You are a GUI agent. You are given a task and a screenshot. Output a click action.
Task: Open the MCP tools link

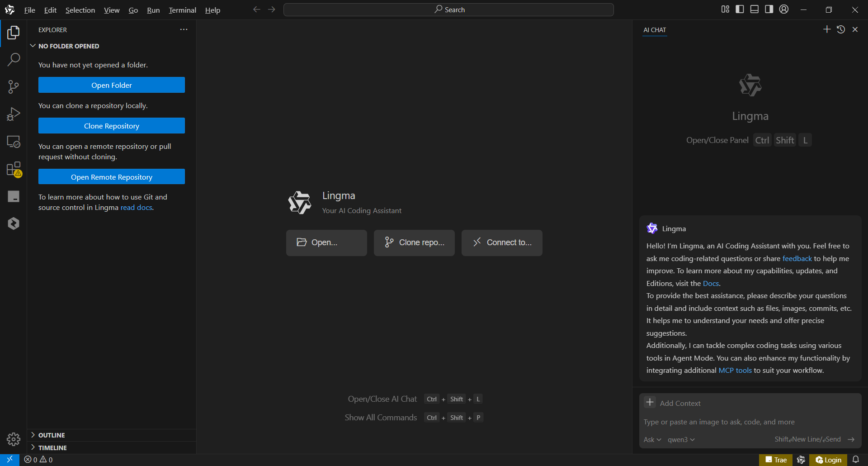click(x=735, y=371)
